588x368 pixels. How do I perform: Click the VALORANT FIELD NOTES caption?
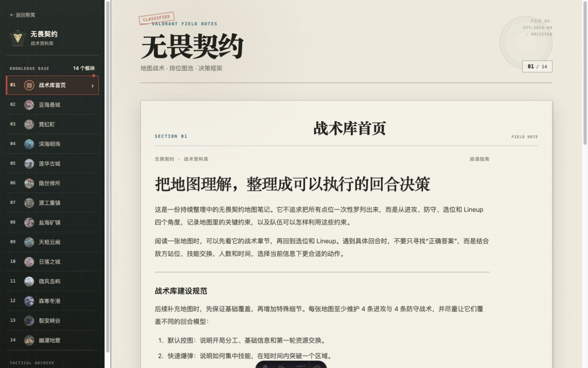[184, 24]
